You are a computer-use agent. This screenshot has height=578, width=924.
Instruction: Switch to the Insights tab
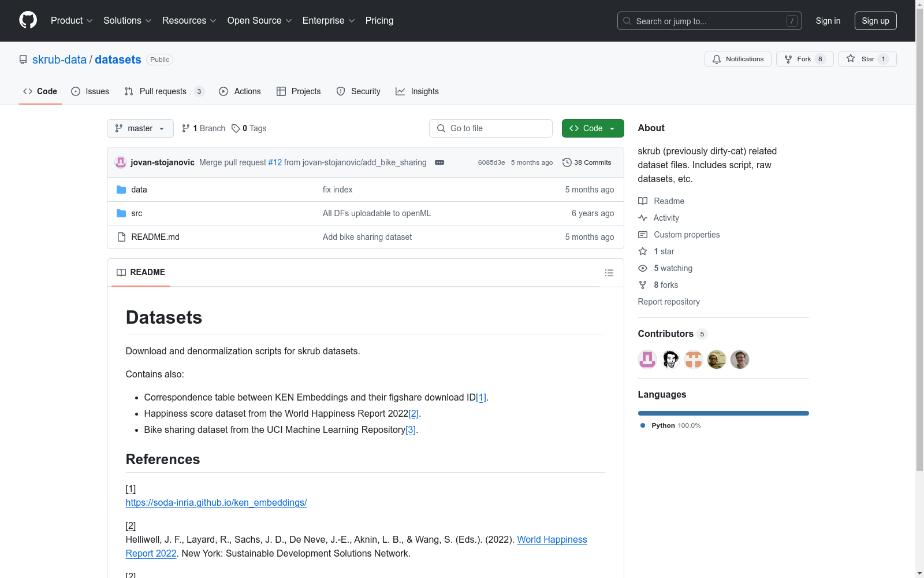click(418, 91)
